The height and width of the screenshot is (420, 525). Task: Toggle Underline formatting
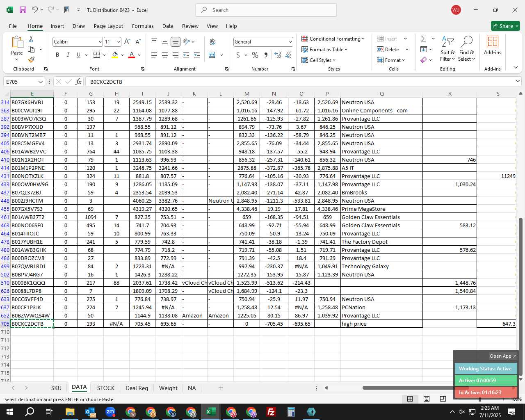[x=78, y=55]
